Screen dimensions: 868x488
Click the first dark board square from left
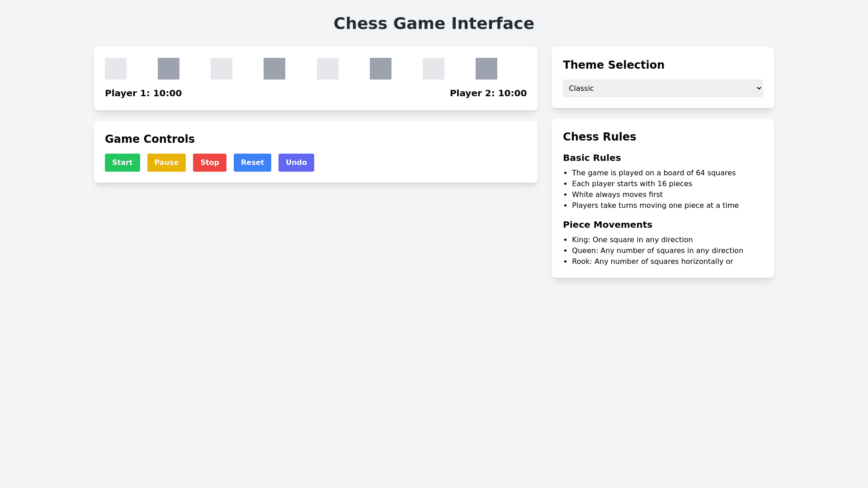pos(169,69)
